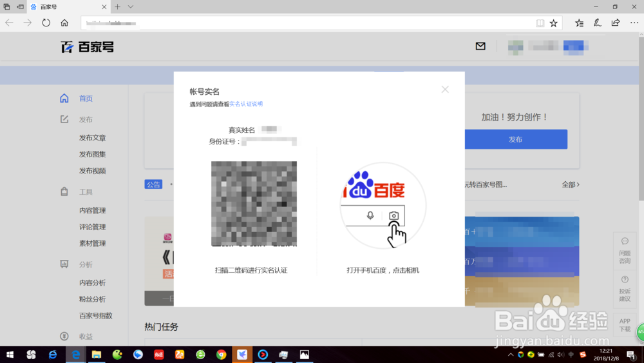This screenshot has width=644, height=363.
Task: Open the 实名认证说明 link
Action: [x=245, y=104]
